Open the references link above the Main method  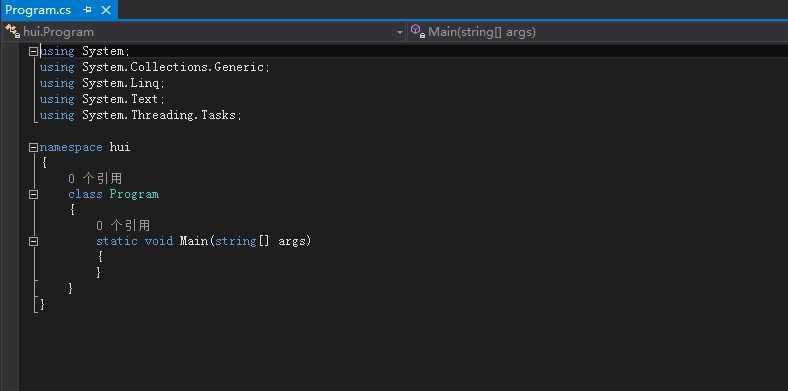pyautogui.click(x=123, y=225)
